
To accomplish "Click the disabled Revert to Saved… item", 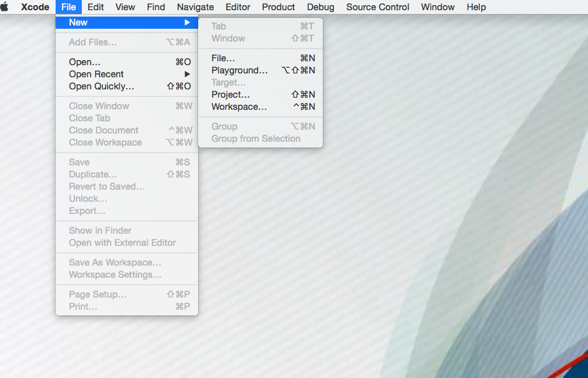I will click(x=127, y=186).
